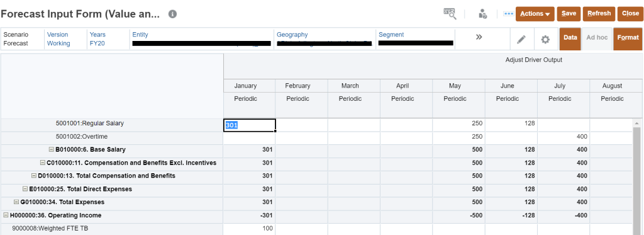Expand hidden dimensions with double chevron
The width and height of the screenshot is (644, 235).
479,37
